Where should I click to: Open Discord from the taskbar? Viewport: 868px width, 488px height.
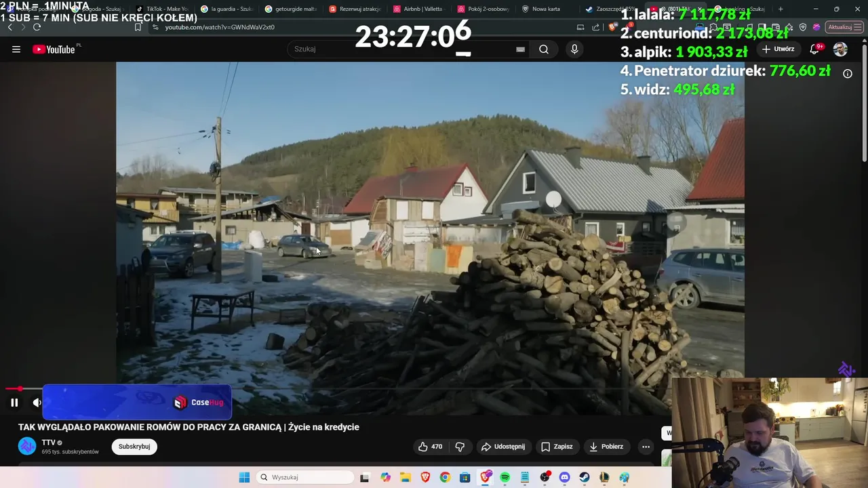pos(564,478)
